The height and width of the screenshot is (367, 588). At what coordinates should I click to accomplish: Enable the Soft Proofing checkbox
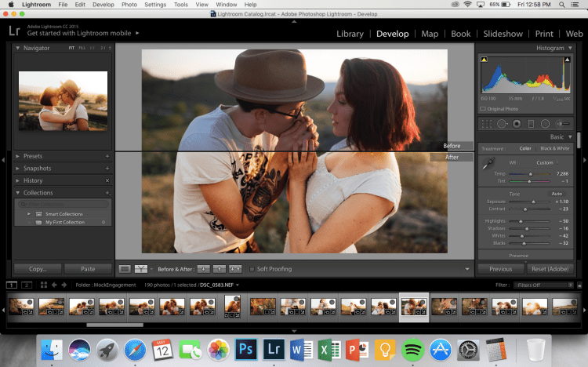(251, 269)
